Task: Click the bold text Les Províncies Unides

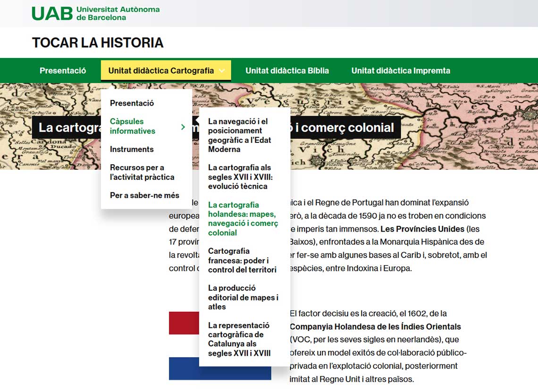Action: tap(422, 229)
